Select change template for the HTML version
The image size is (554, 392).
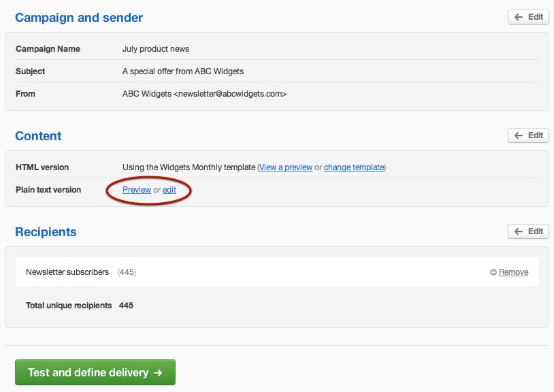coord(354,167)
